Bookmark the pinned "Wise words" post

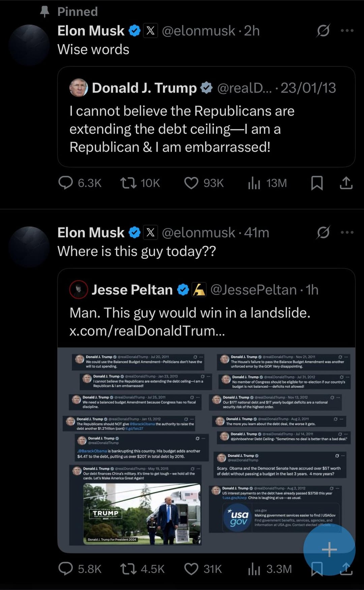click(x=317, y=183)
